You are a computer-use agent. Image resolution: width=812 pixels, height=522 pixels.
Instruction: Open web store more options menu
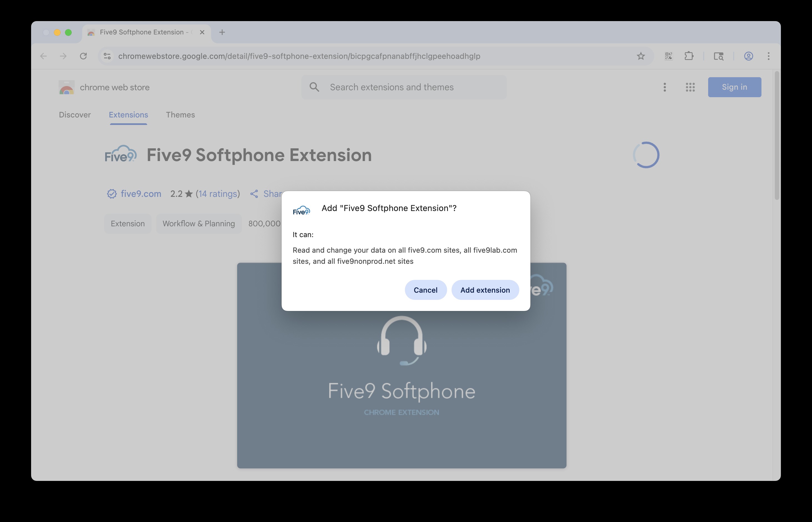click(x=665, y=87)
